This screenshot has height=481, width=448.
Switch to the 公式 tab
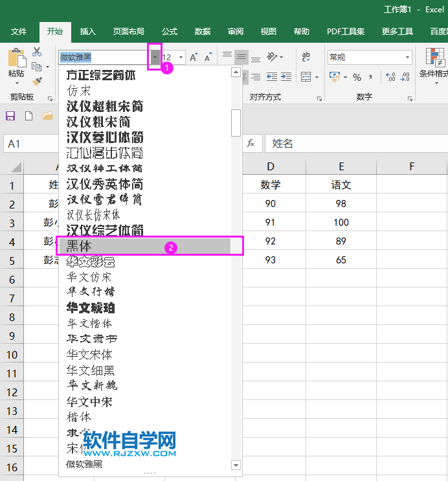[170, 32]
